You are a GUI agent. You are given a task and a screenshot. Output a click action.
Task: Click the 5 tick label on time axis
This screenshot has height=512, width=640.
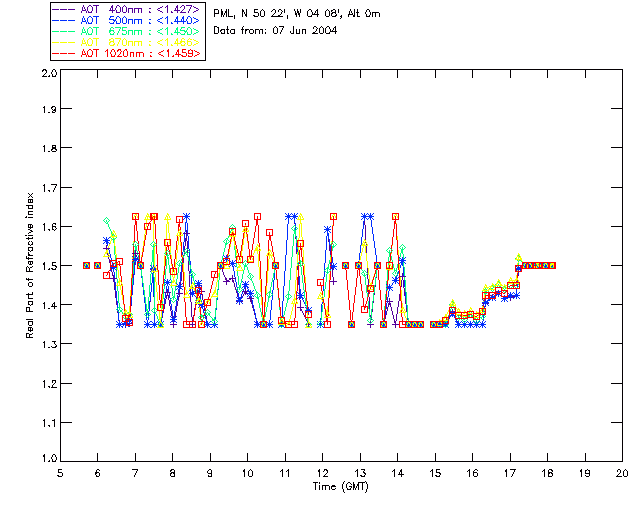[60, 472]
